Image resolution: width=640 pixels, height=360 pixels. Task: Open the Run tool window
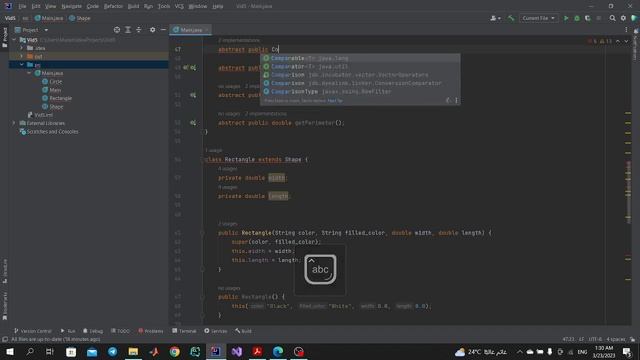coord(68,331)
